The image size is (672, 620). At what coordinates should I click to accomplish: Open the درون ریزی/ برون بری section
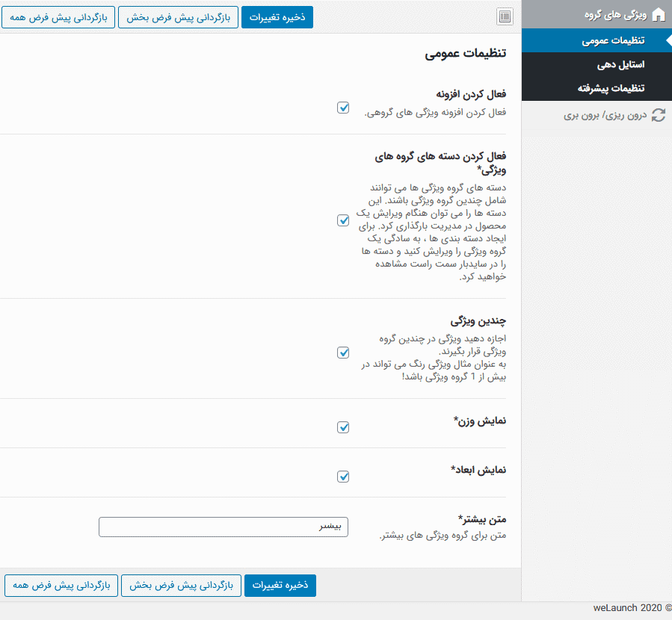597,115
